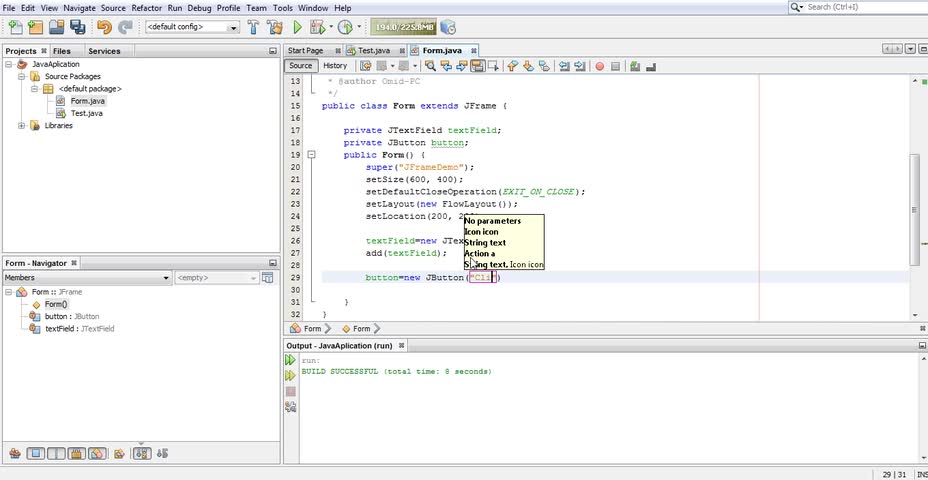Click the Comment code icon
This screenshot has width=928, height=480.
635,66
